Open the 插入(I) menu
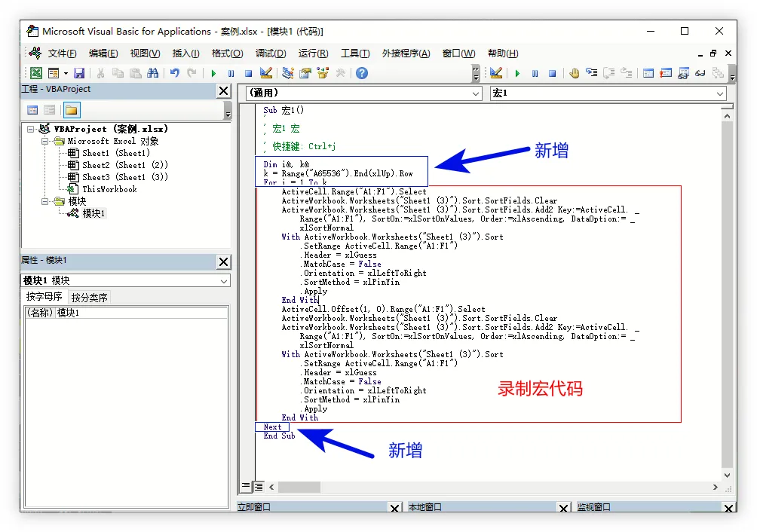The width and height of the screenshot is (757, 532). pyautogui.click(x=186, y=54)
